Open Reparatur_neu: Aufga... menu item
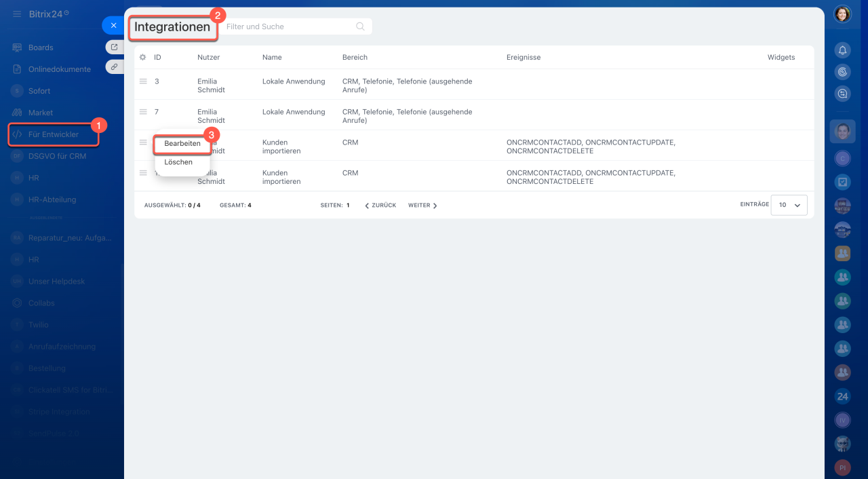The image size is (868, 479). [x=70, y=237]
